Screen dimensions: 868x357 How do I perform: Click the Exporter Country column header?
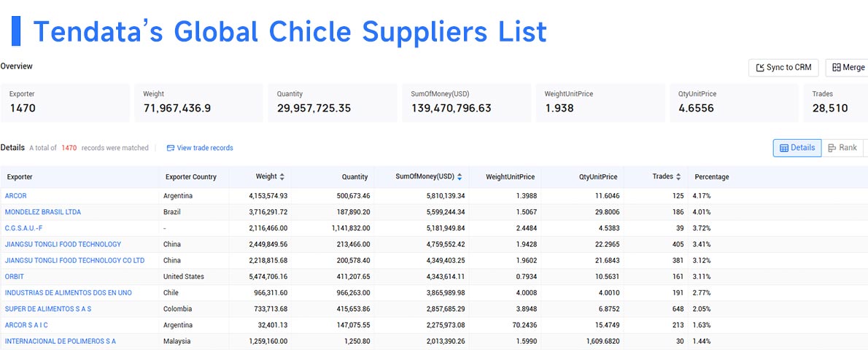(x=191, y=177)
